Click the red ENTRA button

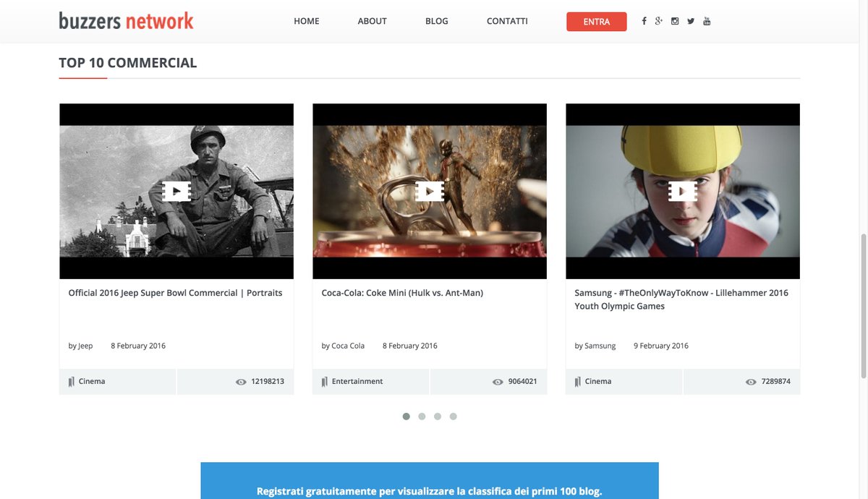click(597, 22)
